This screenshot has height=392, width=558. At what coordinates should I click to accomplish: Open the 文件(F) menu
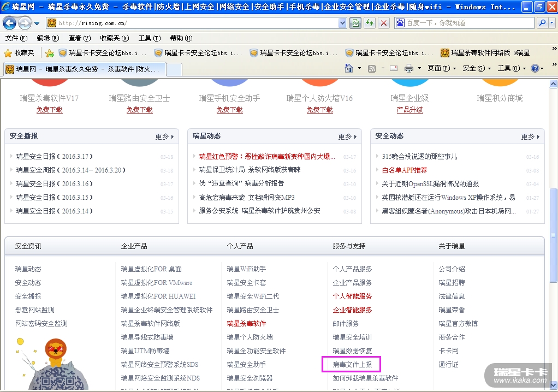(x=16, y=38)
